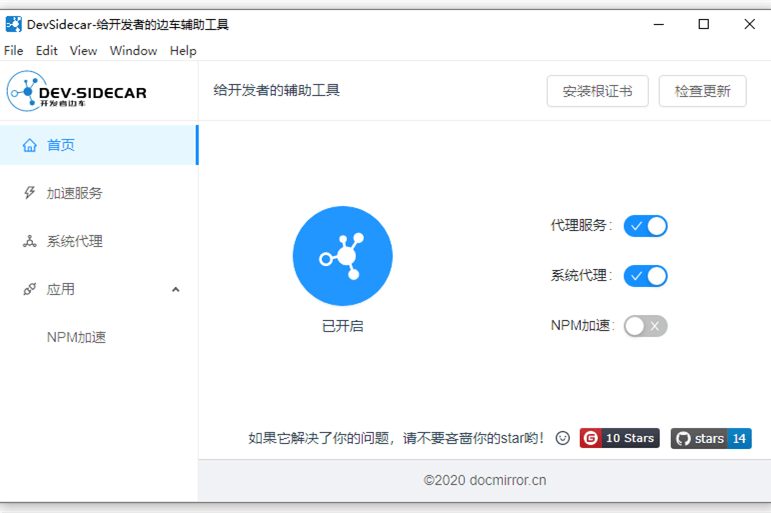Image resolution: width=771 pixels, height=513 pixels.
Task: Disable the 代理服务 toggle switch
Action: 645,226
